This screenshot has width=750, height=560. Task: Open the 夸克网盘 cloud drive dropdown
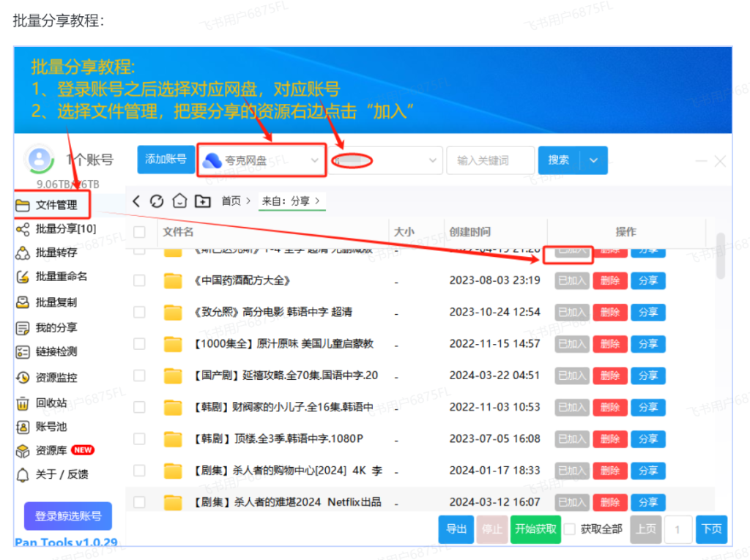click(x=261, y=160)
